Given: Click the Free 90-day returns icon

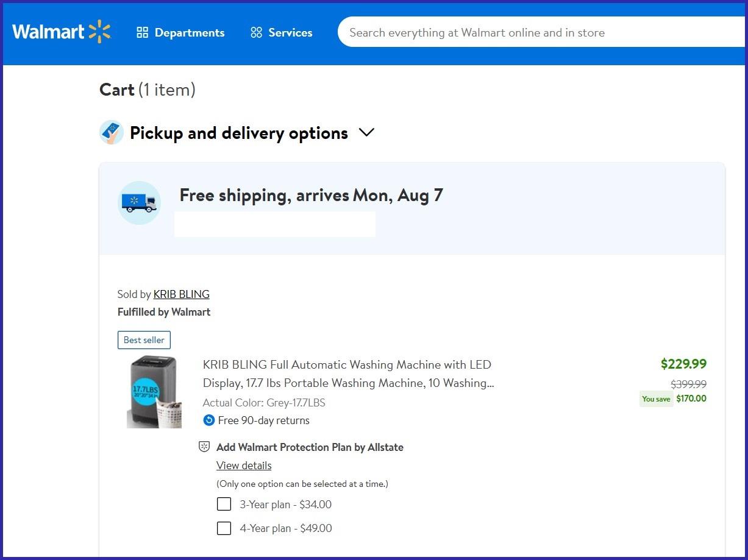Looking at the screenshot, I should pyautogui.click(x=209, y=420).
